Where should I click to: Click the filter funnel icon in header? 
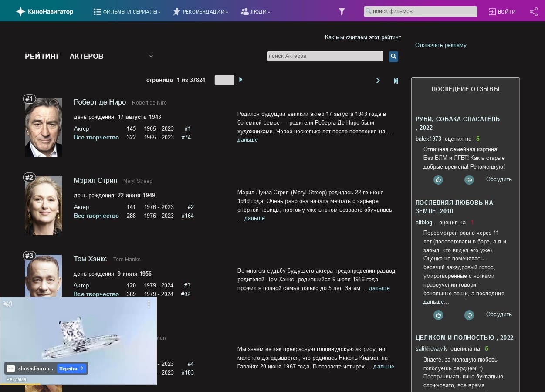(x=342, y=12)
